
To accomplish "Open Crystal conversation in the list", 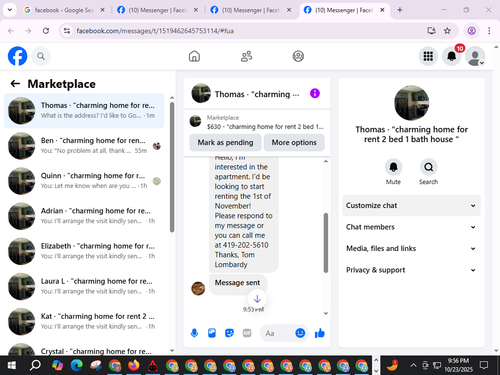I will tap(84, 349).
